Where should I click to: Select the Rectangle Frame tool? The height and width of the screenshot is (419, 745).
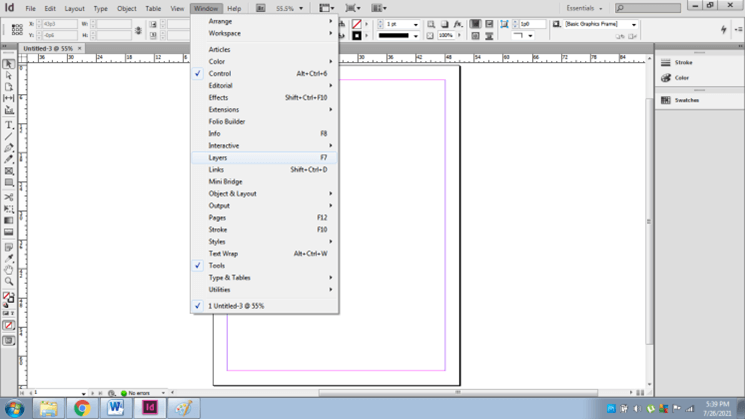click(x=9, y=171)
